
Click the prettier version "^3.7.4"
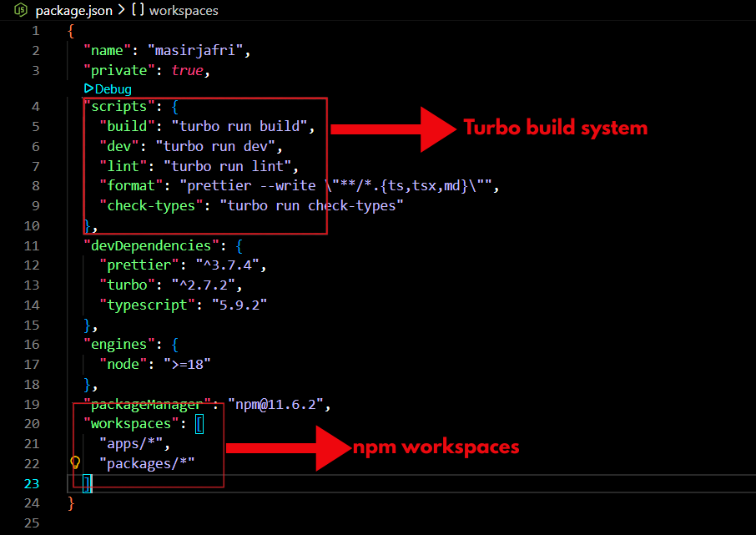228,265
